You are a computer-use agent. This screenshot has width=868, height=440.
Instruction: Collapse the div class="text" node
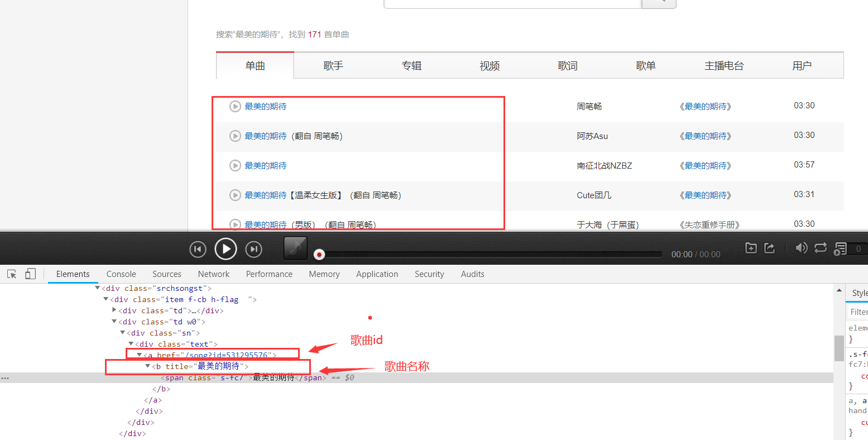pyautogui.click(x=131, y=344)
